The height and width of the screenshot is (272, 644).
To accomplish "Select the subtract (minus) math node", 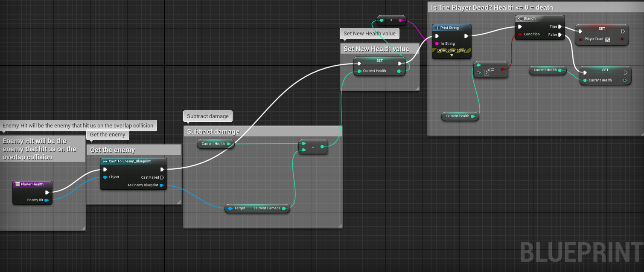I will click(x=313, y=147).
